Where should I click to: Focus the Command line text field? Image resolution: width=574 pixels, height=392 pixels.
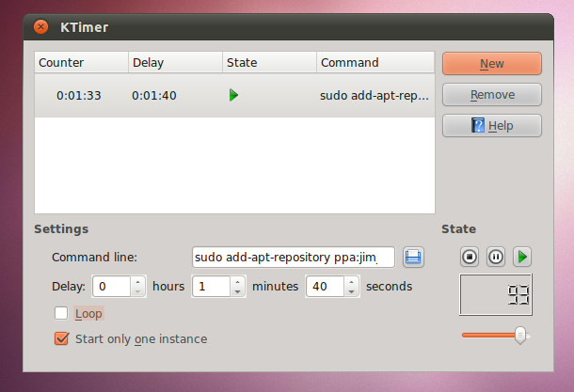pyautogui.click(x=294, y=257)
